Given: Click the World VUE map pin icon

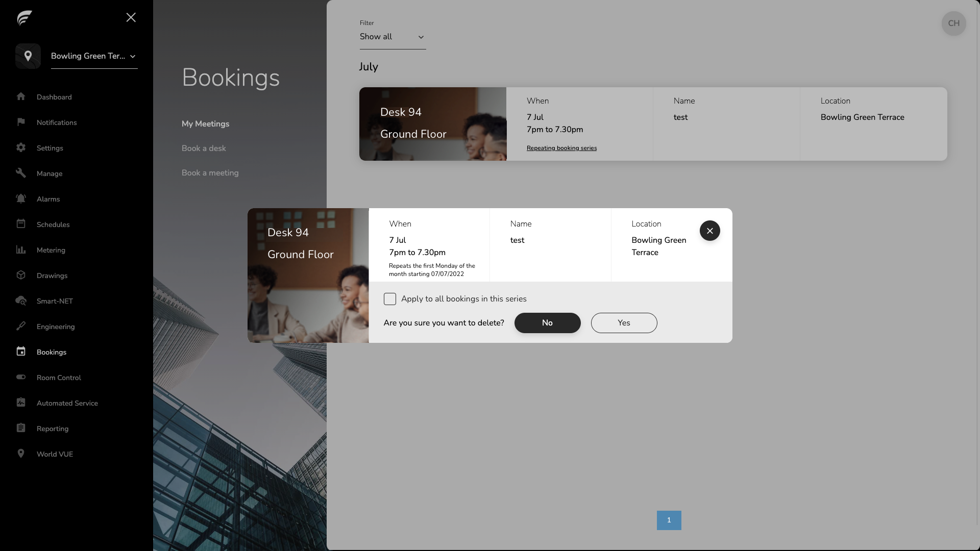Looking at the screenshot, I should (21, 454).
